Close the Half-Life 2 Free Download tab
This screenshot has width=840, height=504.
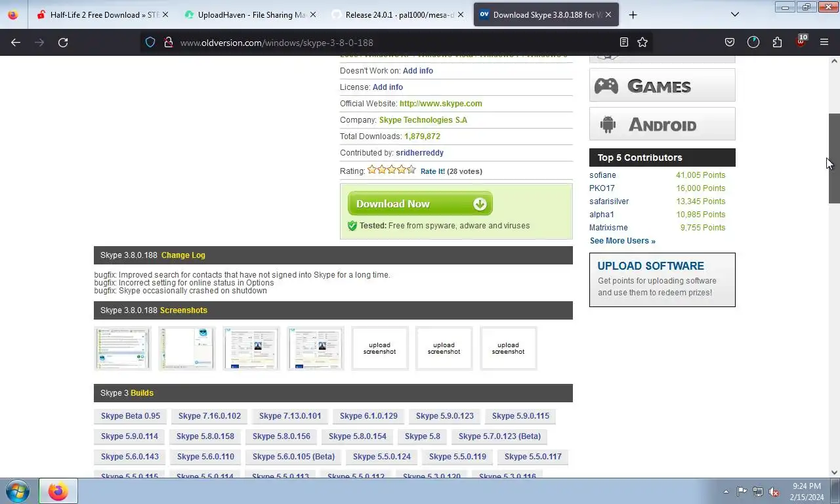pyautogui.click(x=165, y=14)
